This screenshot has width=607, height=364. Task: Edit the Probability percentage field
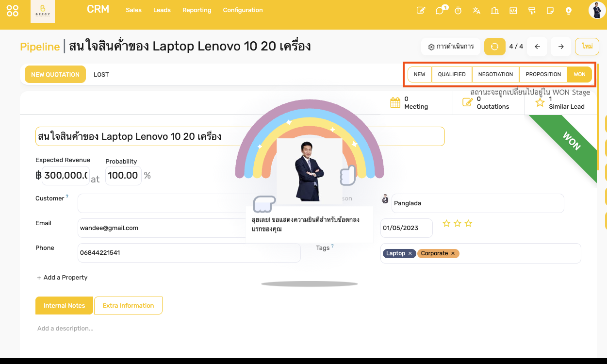[123, 176]
